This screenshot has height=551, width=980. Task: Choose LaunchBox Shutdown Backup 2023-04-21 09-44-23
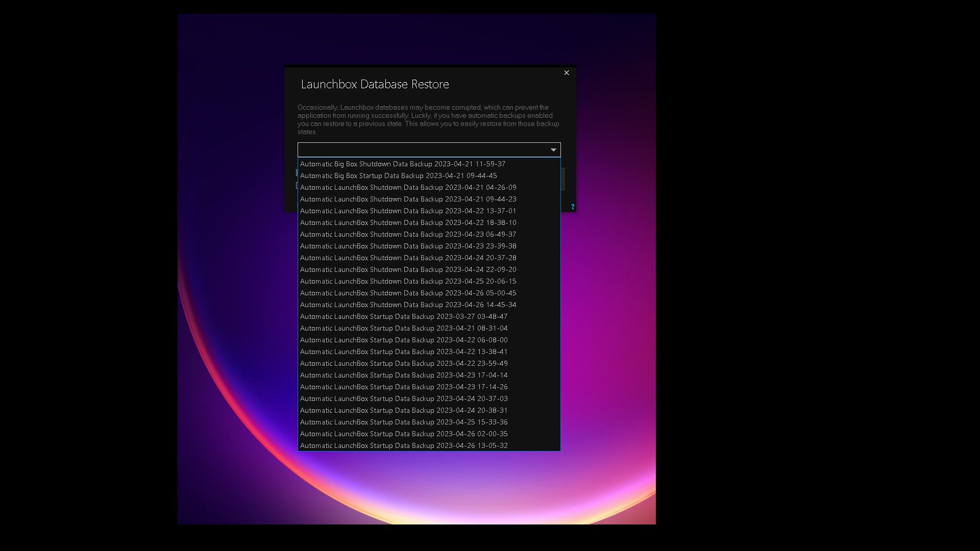point(429,199)
